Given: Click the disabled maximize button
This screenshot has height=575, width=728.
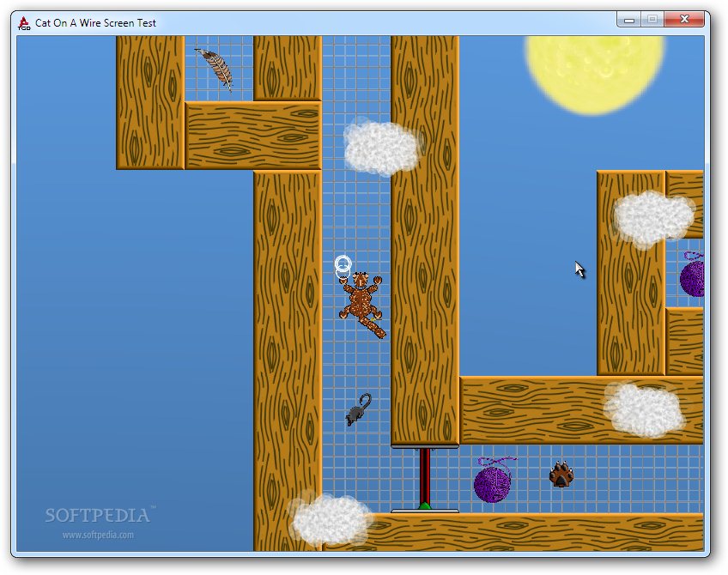Looking at the screenshot, I should 652,20.
